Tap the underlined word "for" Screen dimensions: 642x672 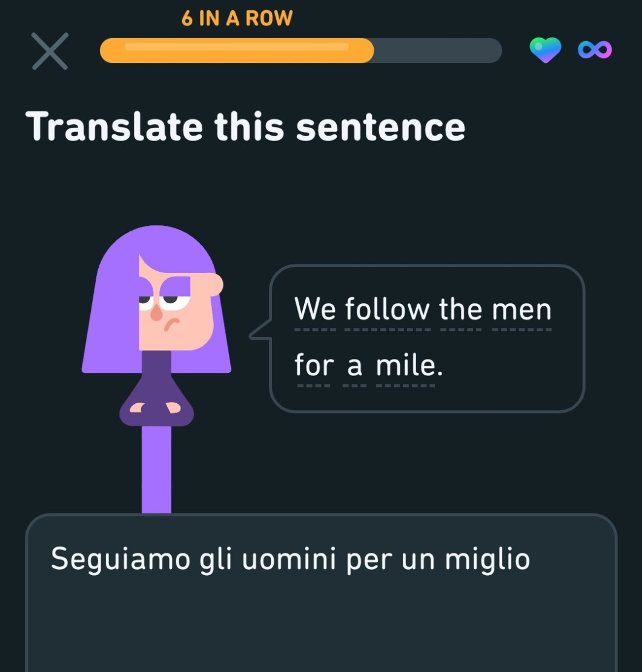pos(313,366)
